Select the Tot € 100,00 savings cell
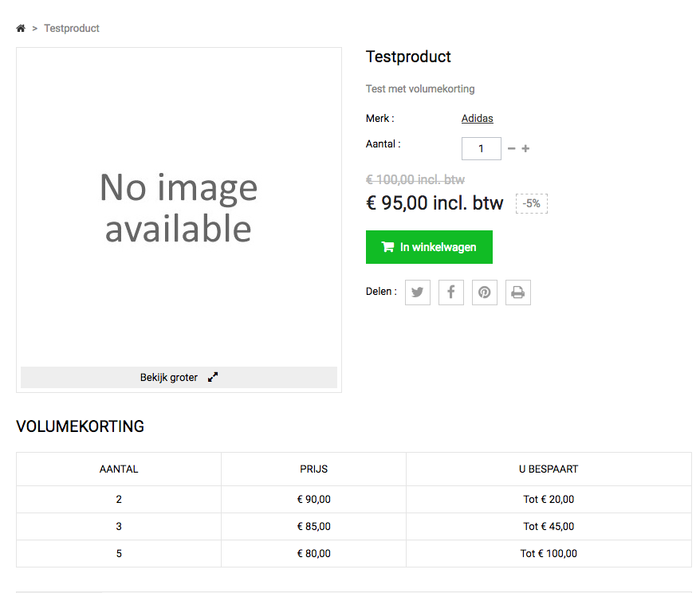The height and width of the screenshot is (593, 700). click(549, 554)
